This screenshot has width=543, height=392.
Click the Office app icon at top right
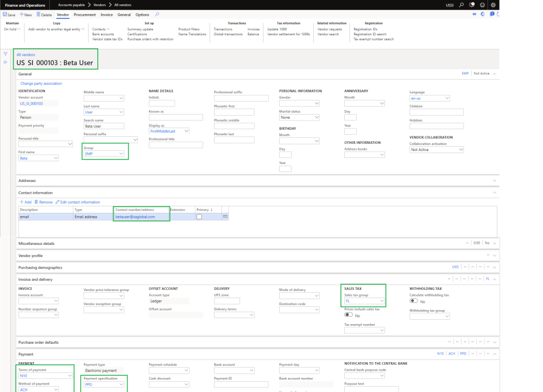[x=483, y=14]
